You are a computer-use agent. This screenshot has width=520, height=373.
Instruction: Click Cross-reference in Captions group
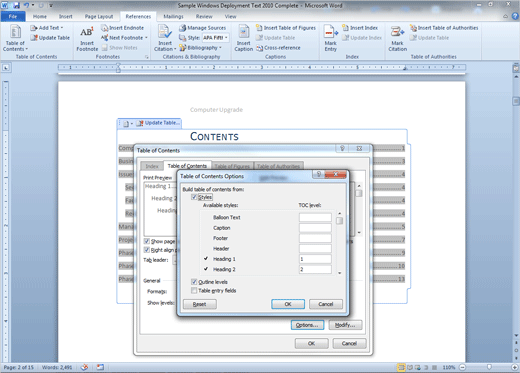[x=278, y=48]
